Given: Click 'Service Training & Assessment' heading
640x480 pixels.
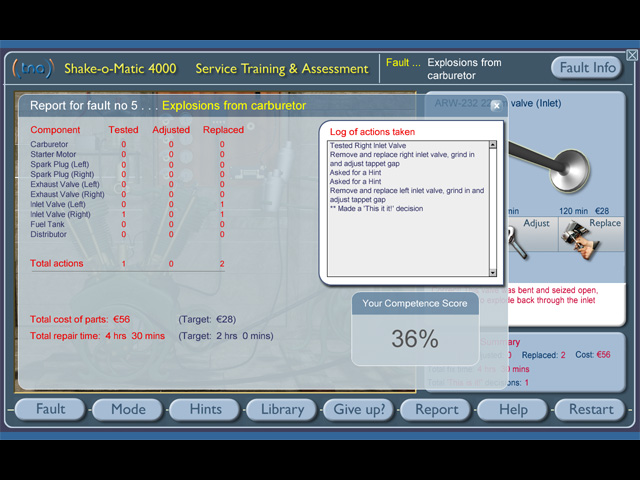Looking at the screenshot, I should [282, 69].
